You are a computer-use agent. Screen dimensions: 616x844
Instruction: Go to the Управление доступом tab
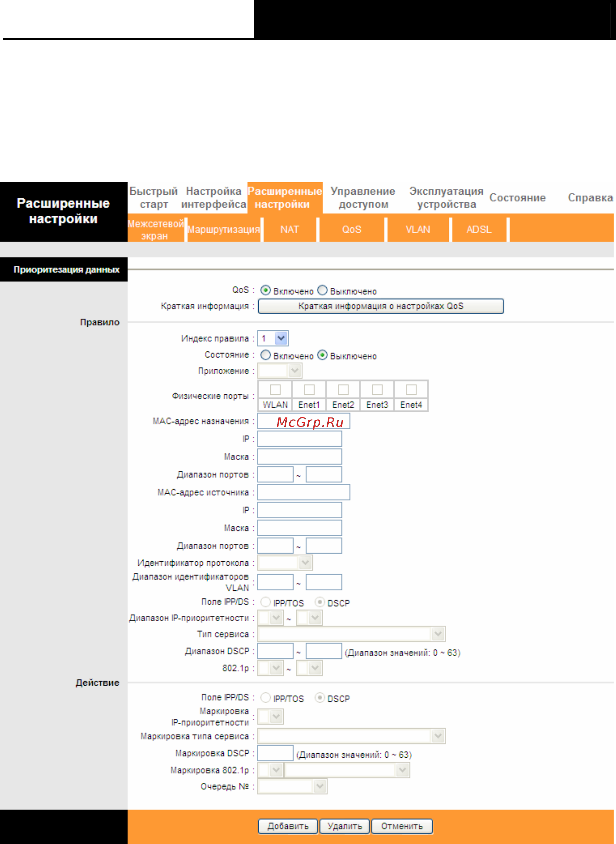[x=363, y=198]
